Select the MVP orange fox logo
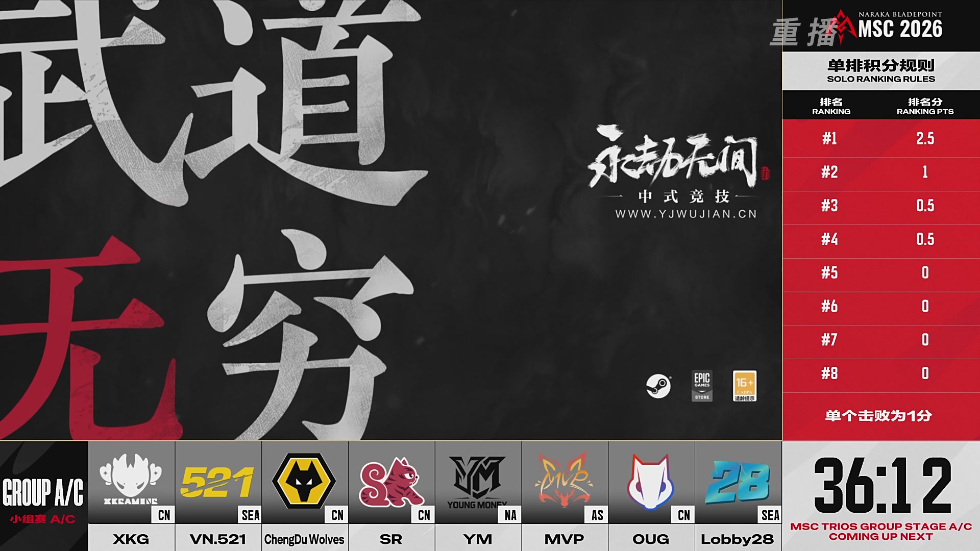Screen dimensions: 980x551 coord(564,480)
